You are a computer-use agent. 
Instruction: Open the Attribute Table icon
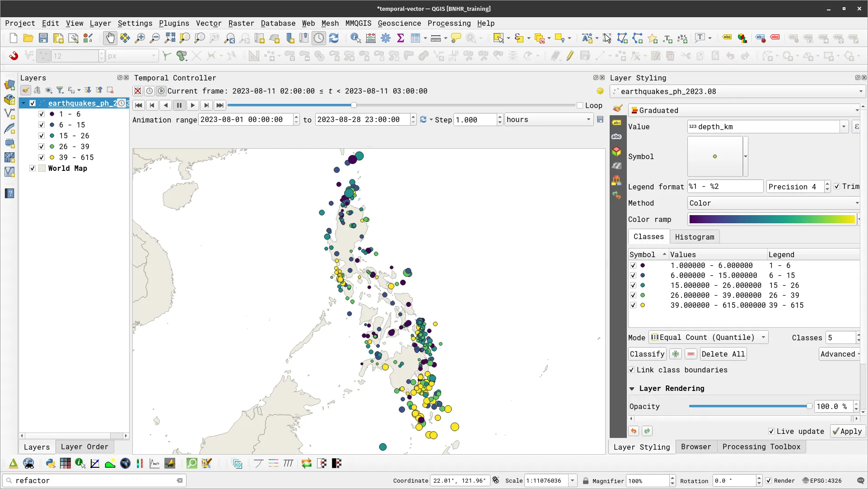click(415, 38)
